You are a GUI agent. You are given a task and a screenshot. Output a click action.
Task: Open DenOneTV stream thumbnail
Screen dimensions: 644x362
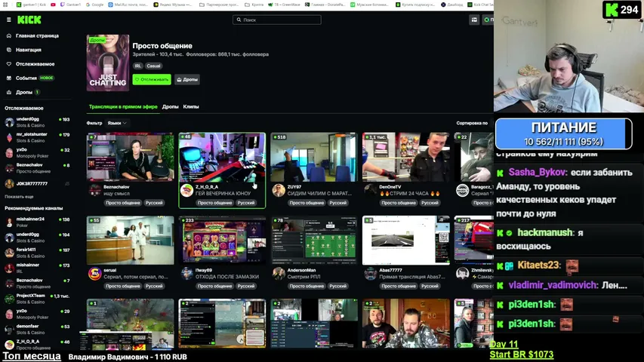(405, 157)
